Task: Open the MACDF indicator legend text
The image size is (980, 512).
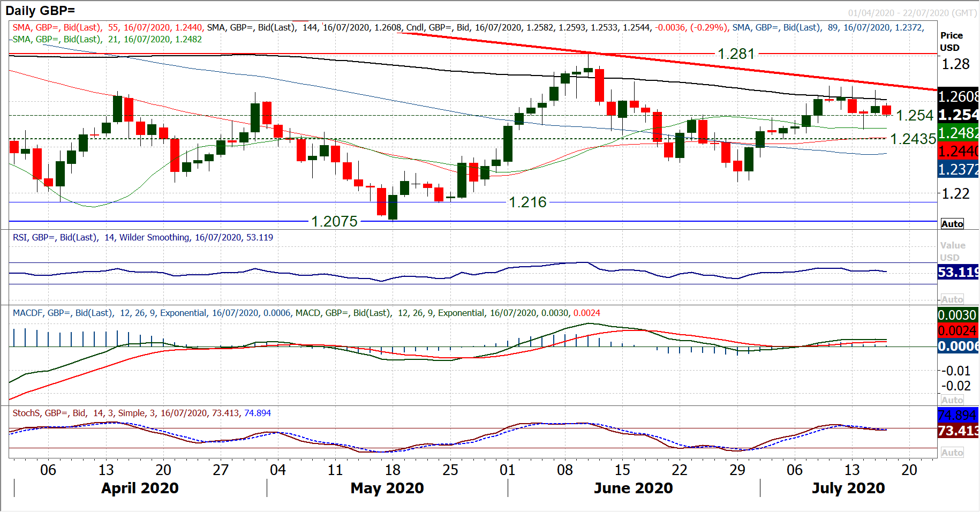Action: 306,313
